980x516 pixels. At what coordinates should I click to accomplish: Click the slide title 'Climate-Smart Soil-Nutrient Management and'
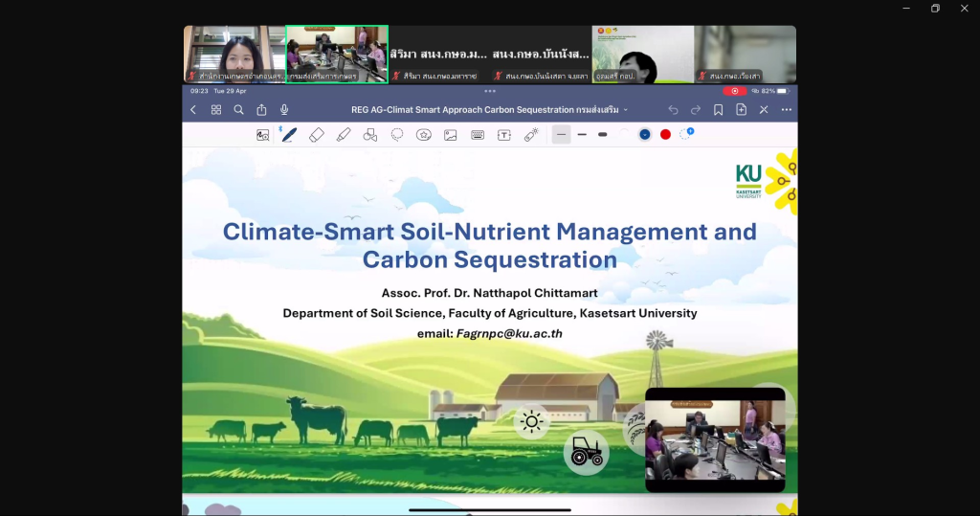(489, 232)
